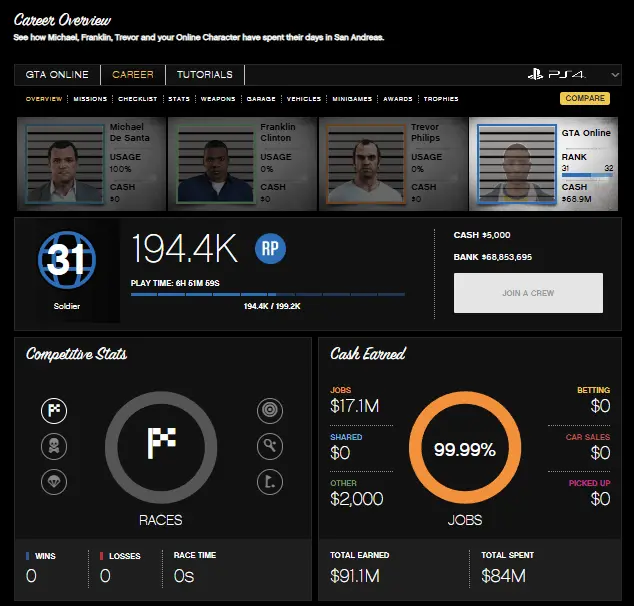Click the blue RP badge icon
This screenshot has height=606, width=634.
pos(270,249)
